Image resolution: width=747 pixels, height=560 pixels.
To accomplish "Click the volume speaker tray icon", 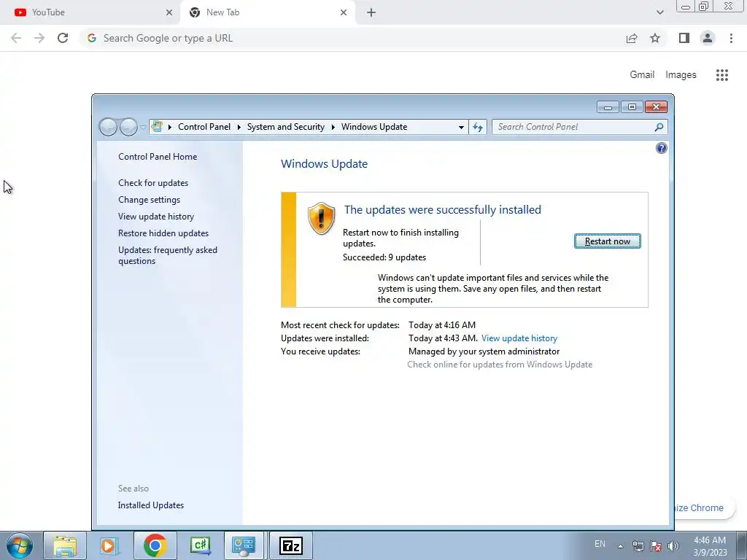I will point(673,546).
